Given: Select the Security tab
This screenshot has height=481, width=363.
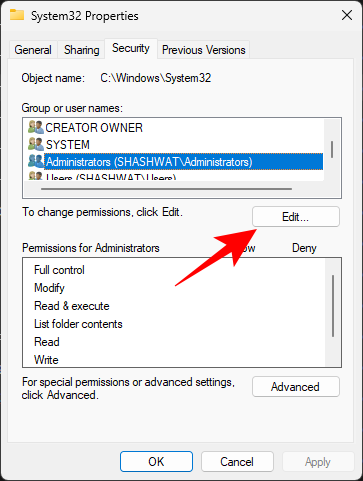Looking at the screenshot, I should pyautogui.click(x=131, y=49).
